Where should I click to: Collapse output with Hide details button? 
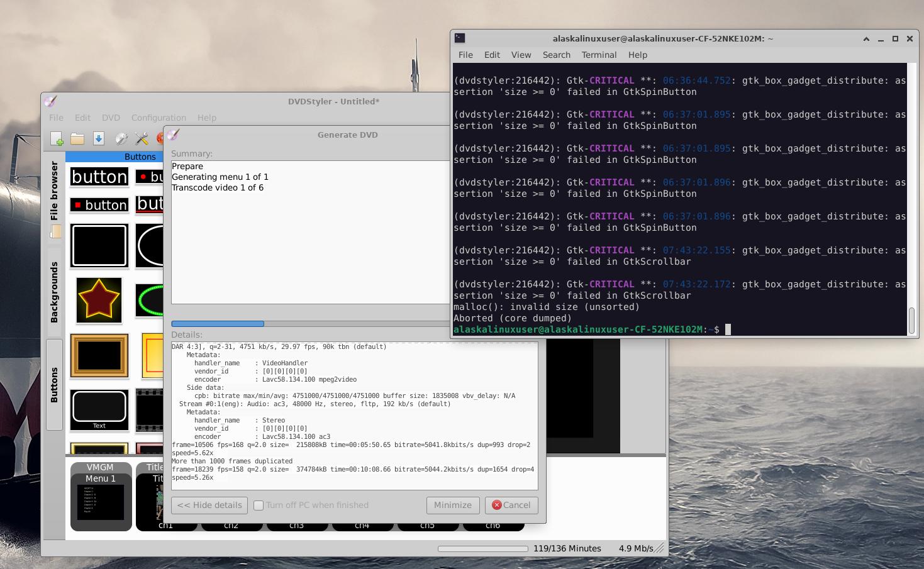(x=209, y=505)
